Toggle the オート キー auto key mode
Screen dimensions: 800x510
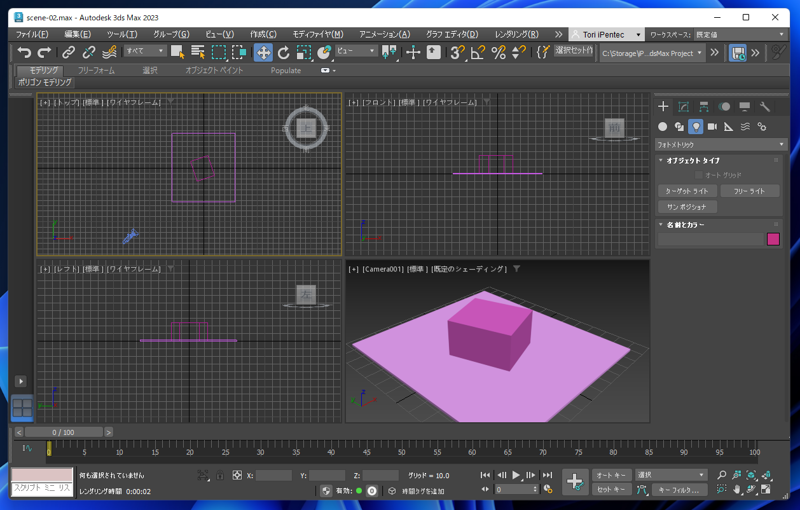coord(610,475)
